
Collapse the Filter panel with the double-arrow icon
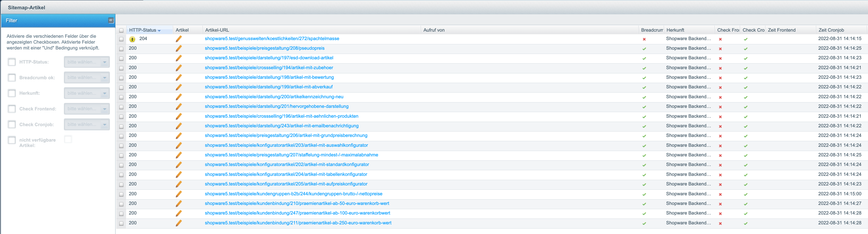click(x=111, y=20)
